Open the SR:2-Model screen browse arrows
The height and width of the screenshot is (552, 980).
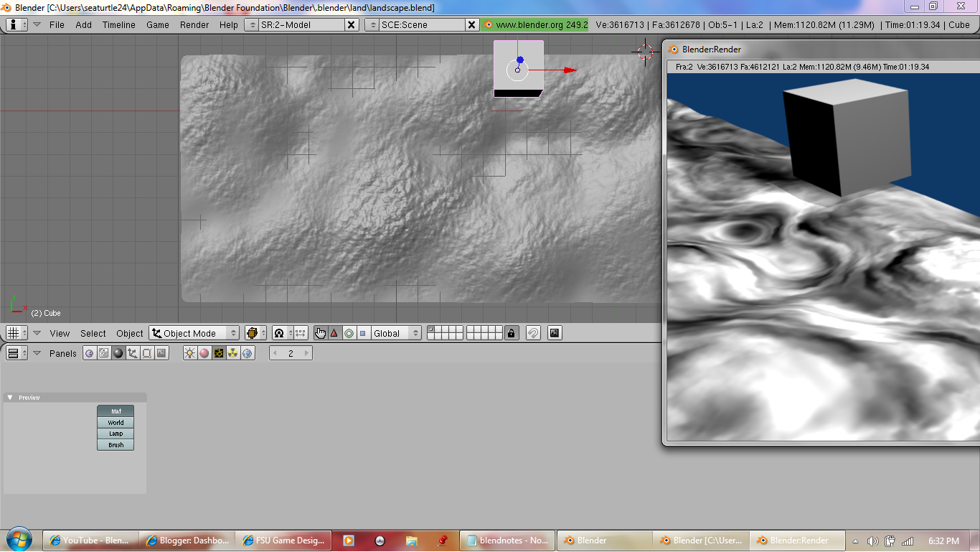(x=252, y=24)
